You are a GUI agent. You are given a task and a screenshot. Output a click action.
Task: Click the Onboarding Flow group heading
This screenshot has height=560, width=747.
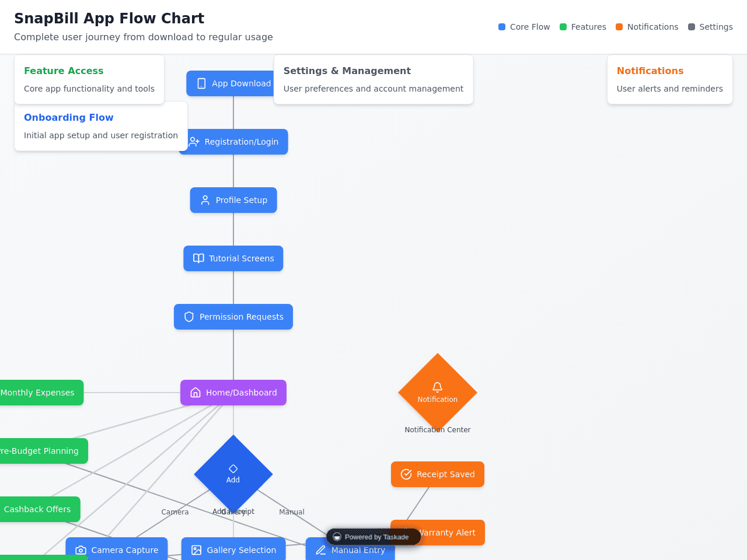click(69, 117)
